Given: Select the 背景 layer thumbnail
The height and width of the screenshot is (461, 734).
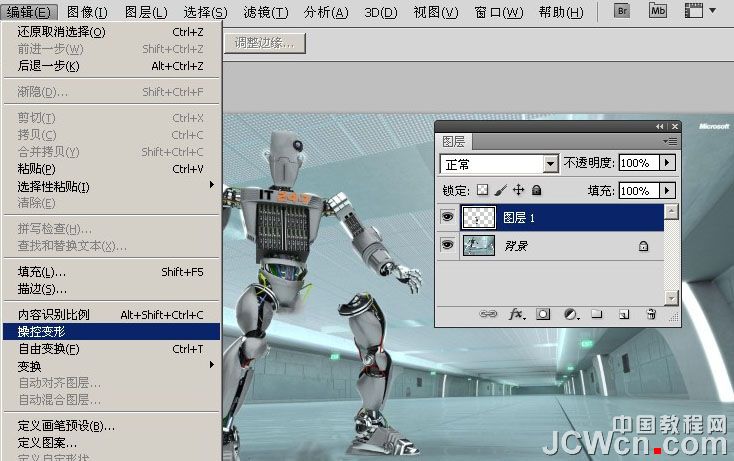Looking at the screenshot, I should pyautogui.click(x=478, y=245).
